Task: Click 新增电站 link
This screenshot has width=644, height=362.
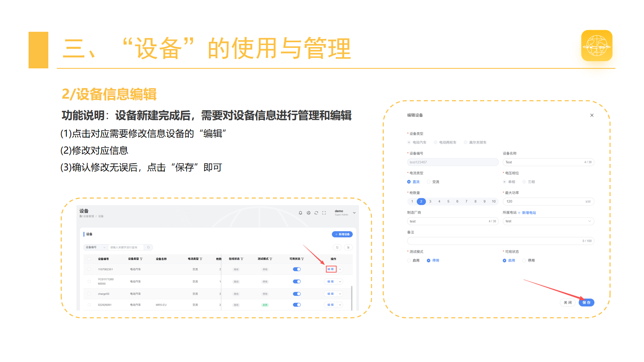Action: click(527, 213)
